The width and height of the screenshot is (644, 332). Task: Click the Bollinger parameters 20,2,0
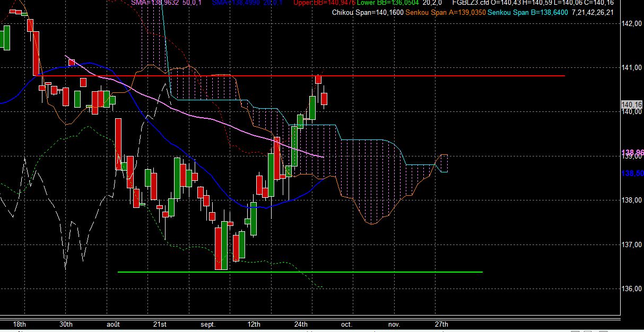tap(433, 3)
